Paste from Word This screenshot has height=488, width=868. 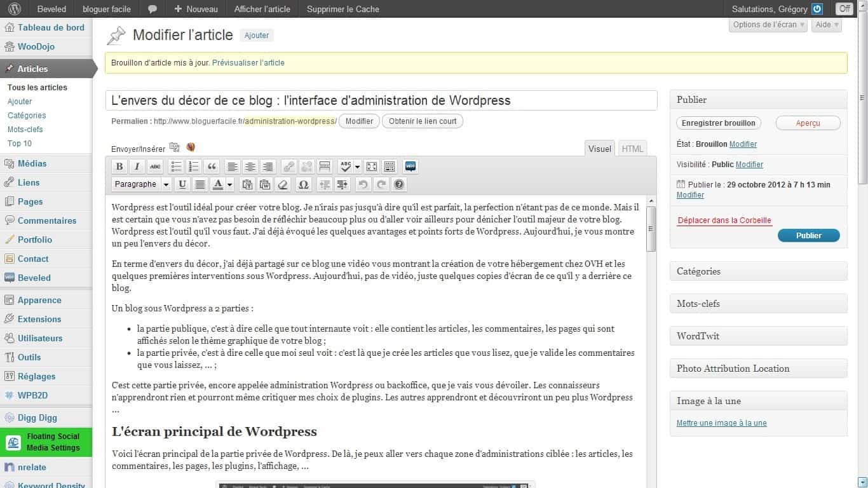pyautogui.click(x=265, y=184)
